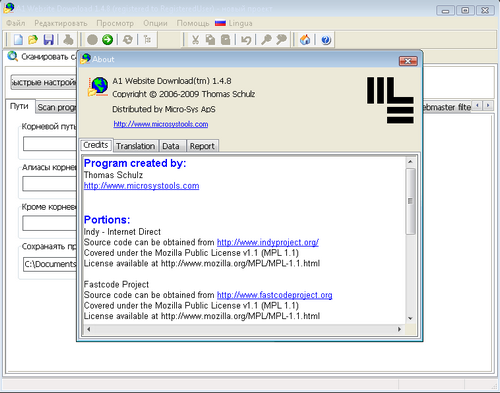Screen dimensions: 500x393
Task: Open the fastcodeproject.org link
Action: 274,295
